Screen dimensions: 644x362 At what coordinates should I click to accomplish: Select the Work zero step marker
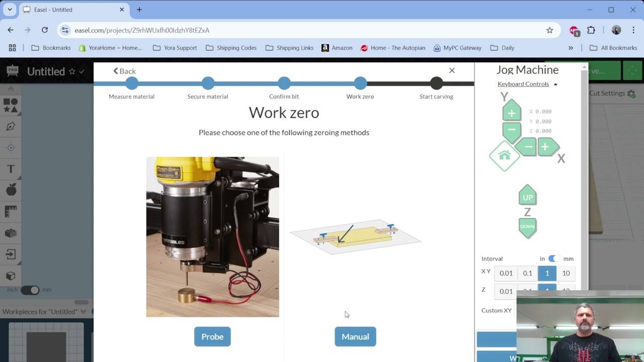pos(360,83)
